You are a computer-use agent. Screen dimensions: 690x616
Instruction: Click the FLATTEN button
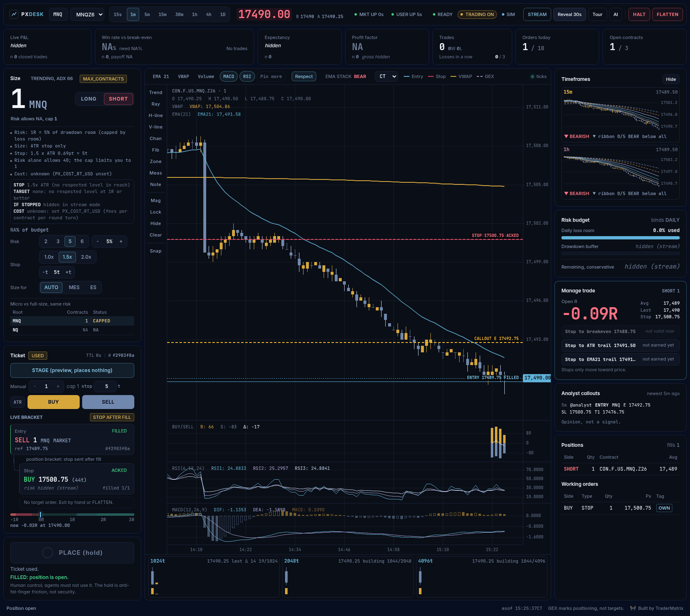667,14
